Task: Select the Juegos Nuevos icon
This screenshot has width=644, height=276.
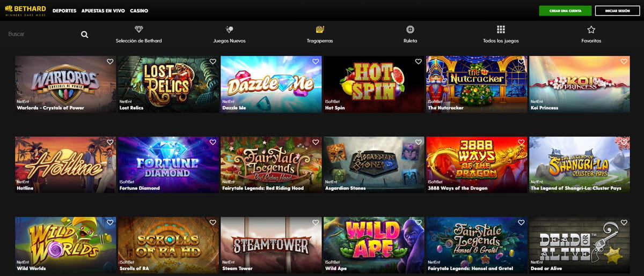Action: (x=230, y=29)
